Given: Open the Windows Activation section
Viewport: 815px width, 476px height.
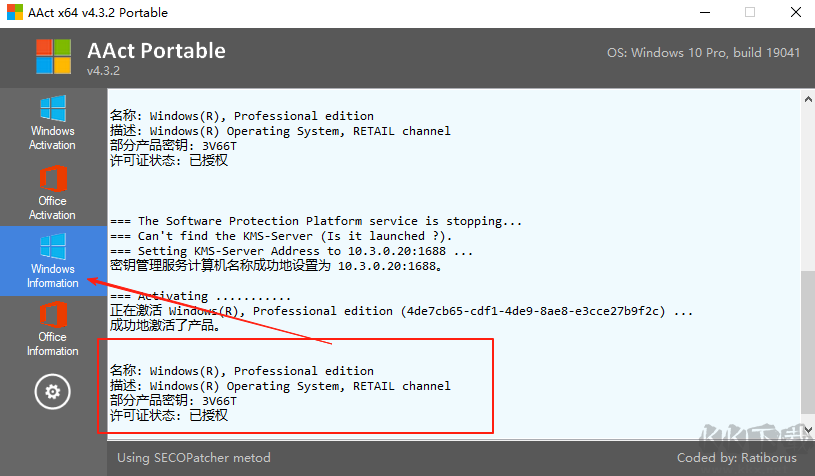Looking at the screenshot, I should pyautogui.click(x=52, y=123).
